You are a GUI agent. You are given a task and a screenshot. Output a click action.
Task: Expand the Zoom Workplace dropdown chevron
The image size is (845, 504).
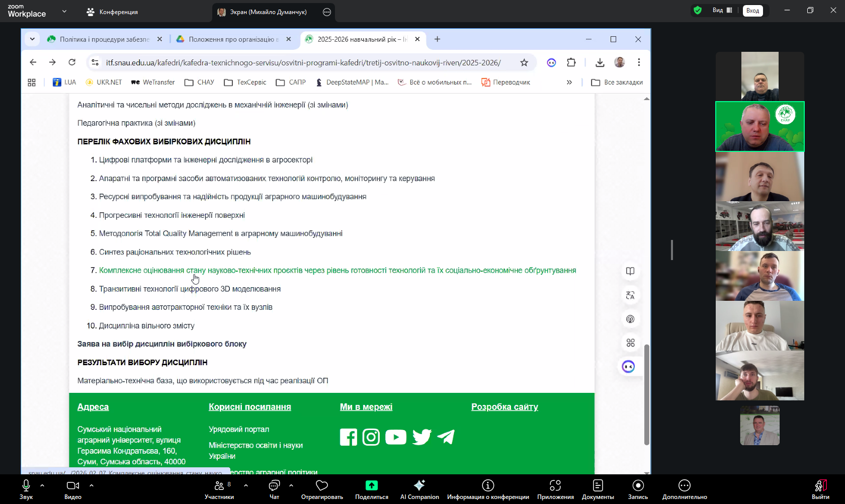point(64,11)
